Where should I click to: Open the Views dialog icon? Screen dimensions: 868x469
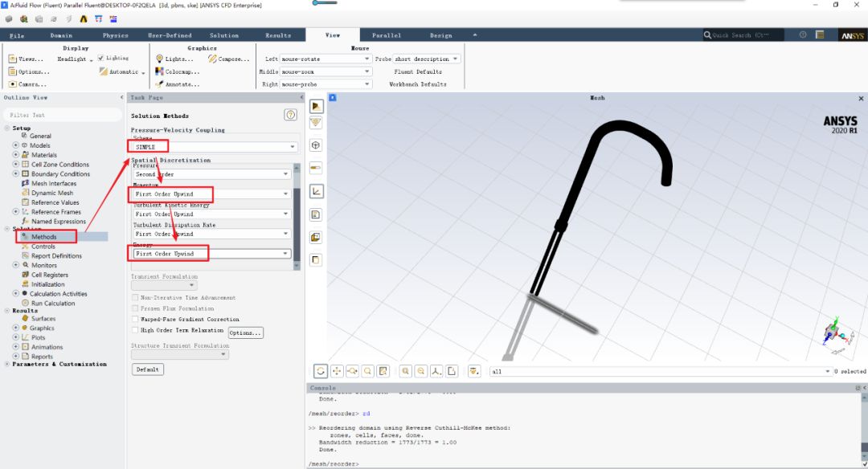pyautogui.click(x=12, y=59)
